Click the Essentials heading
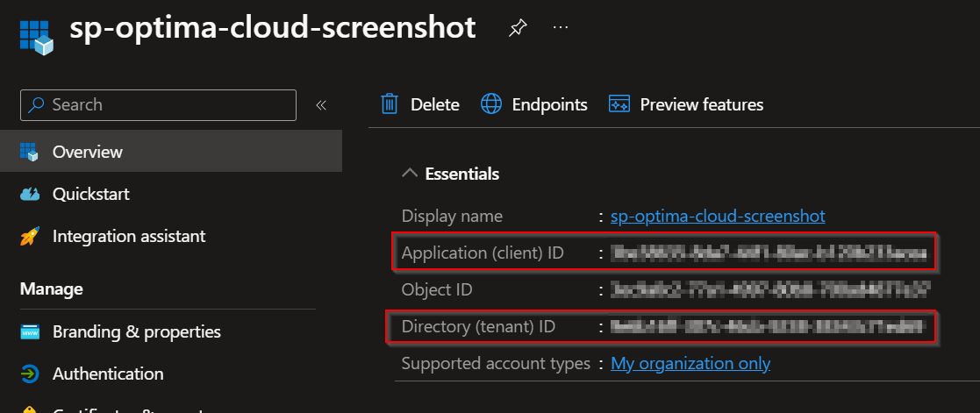This screenshot has width=980, height=413. point(461,174)
